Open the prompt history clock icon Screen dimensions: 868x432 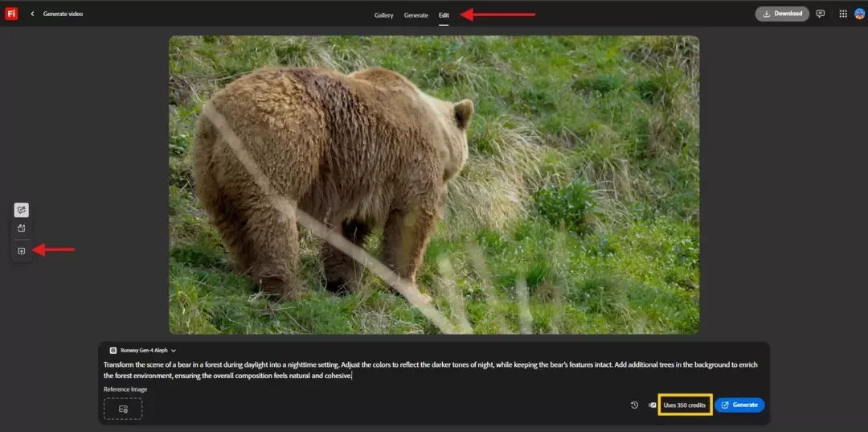pyautogui.click(x=634, y=405)
